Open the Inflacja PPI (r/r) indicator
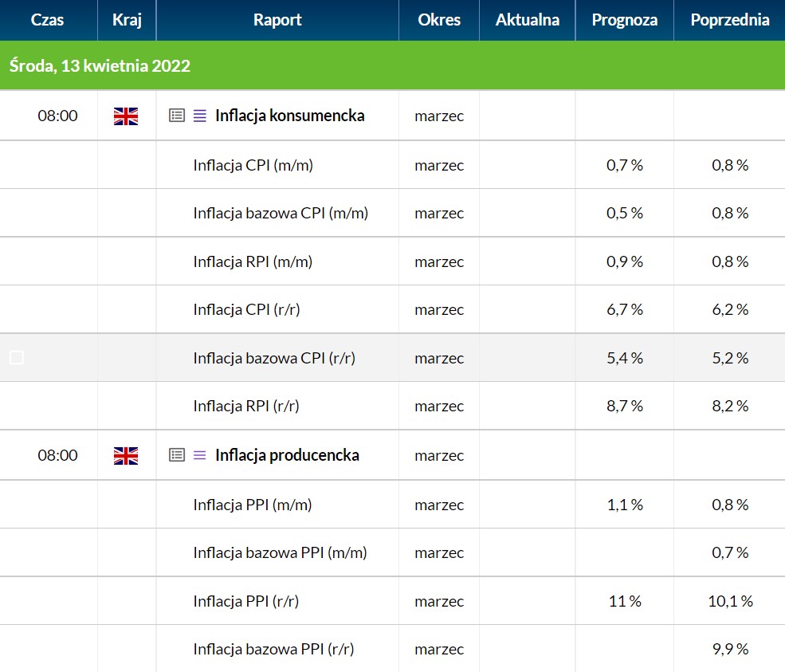The image size is (785, 672). (246, 601)
